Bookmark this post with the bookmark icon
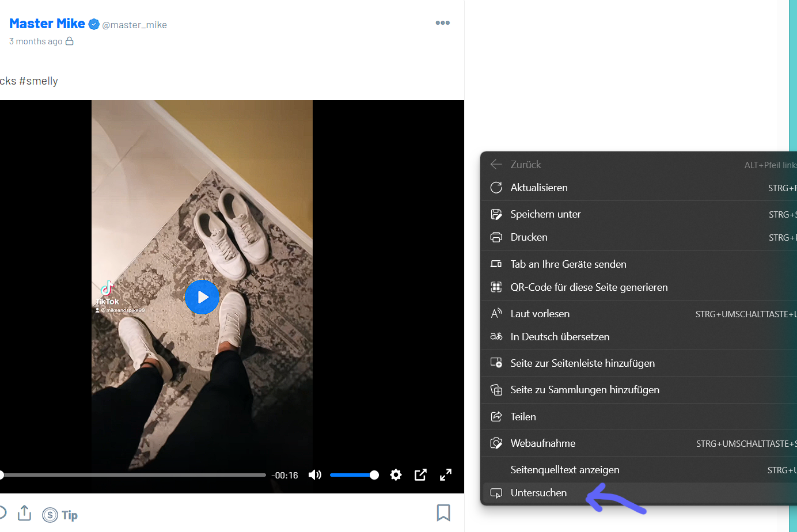 pos(443,512)
